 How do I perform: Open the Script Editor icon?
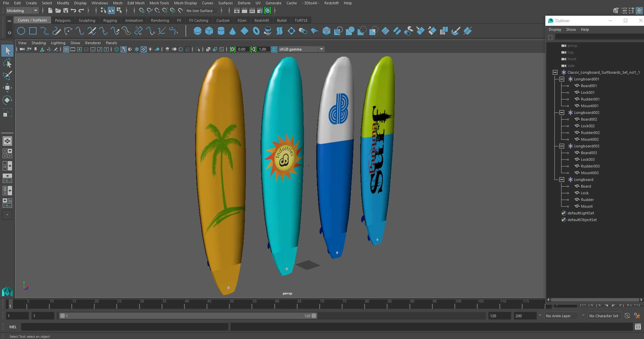[x=638, y=327]
